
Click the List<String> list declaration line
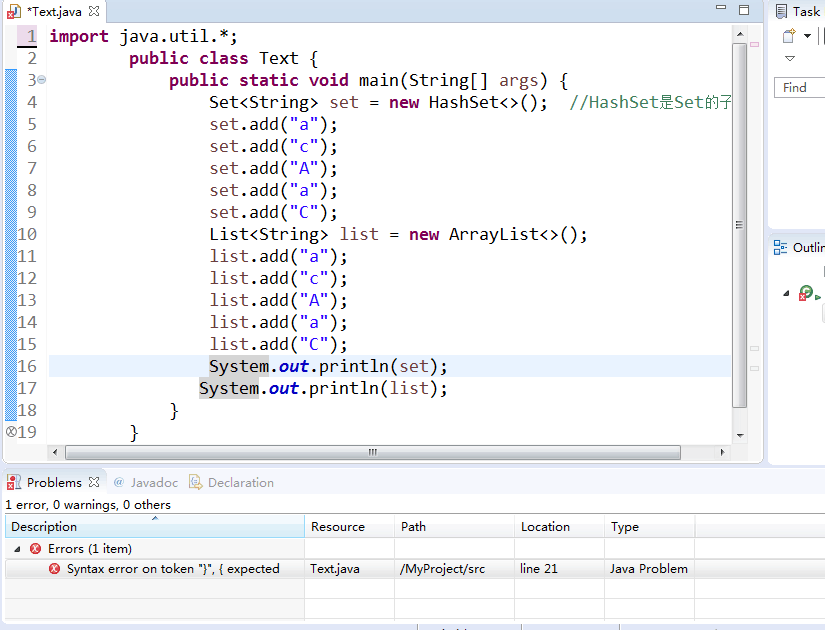pyautogui.click(x=398, y=234)
